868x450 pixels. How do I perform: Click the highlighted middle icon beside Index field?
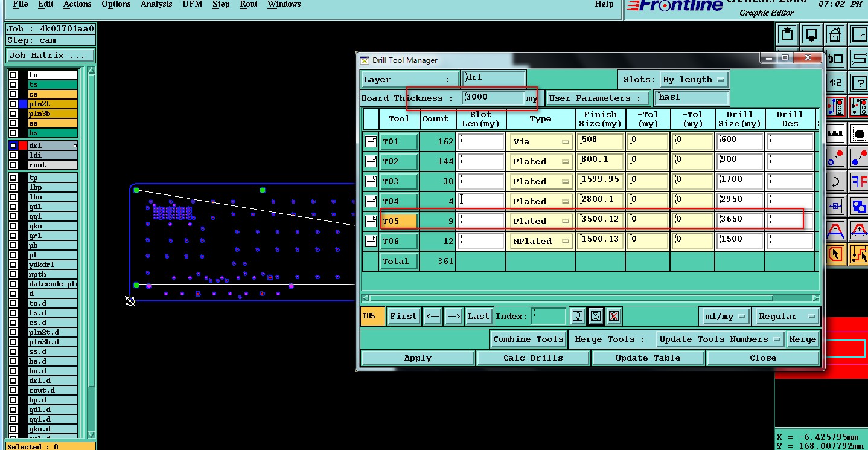coord(596,316)
